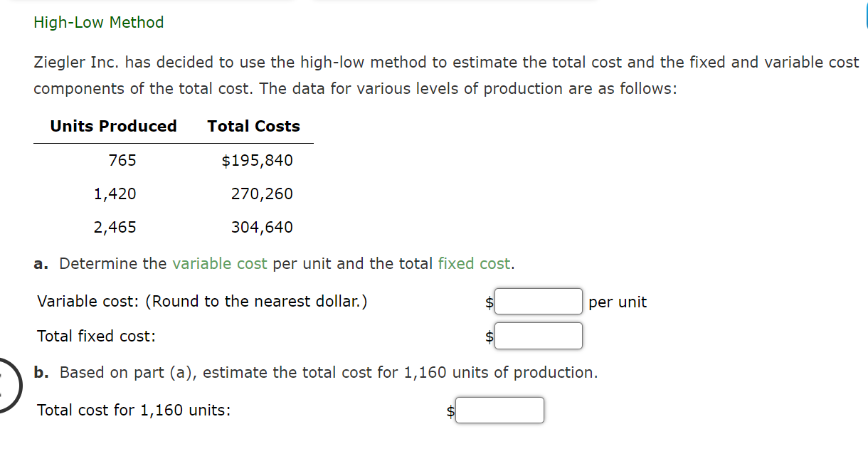Click the 'Variable cost: (Round to the nearest dollar.)' label

pos(202,302)
